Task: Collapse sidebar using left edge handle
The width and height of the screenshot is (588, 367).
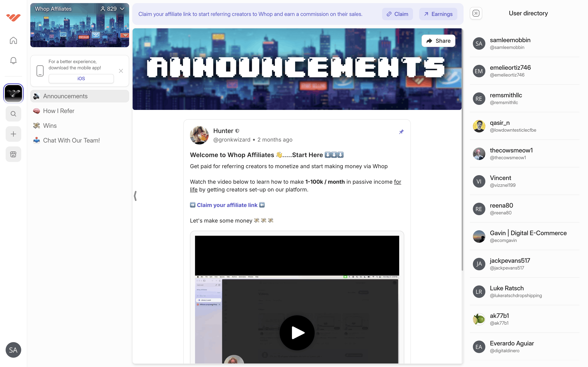Action: click(135, 196)
